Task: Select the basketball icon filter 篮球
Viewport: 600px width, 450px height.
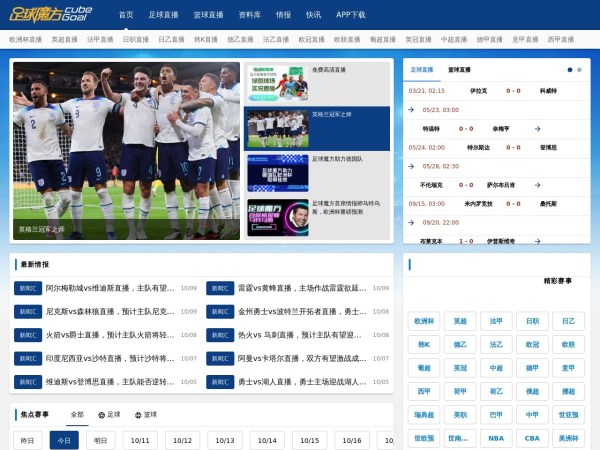Action: click(x=145, y=414)
